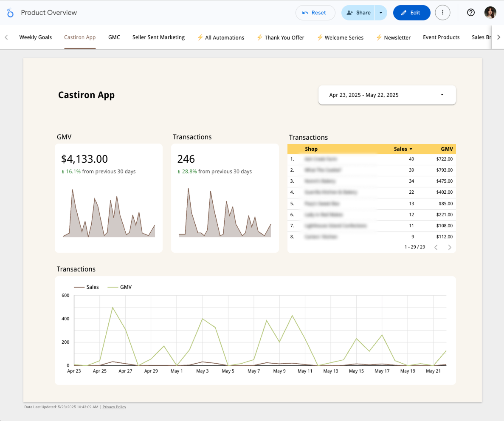Click the lightning icon beside Newsletter

tap(379, 37)
